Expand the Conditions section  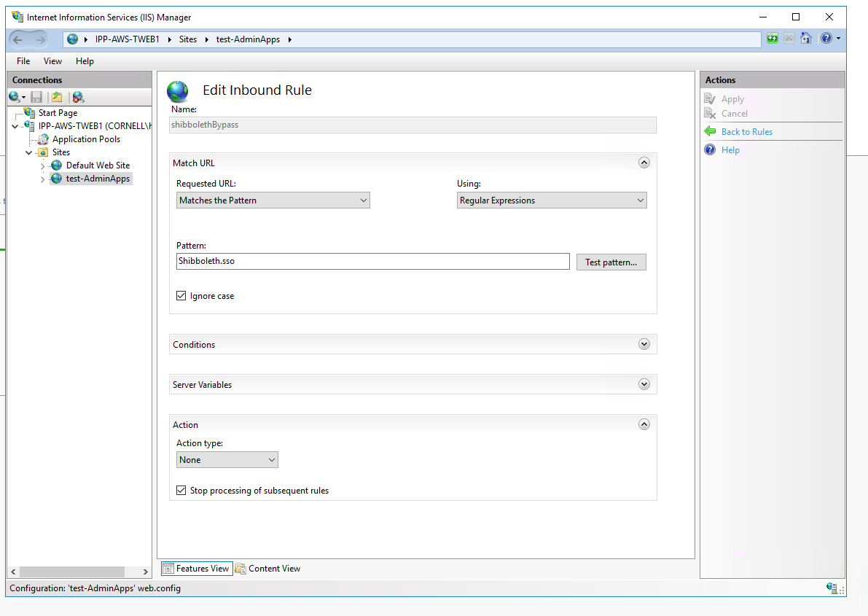644,344
